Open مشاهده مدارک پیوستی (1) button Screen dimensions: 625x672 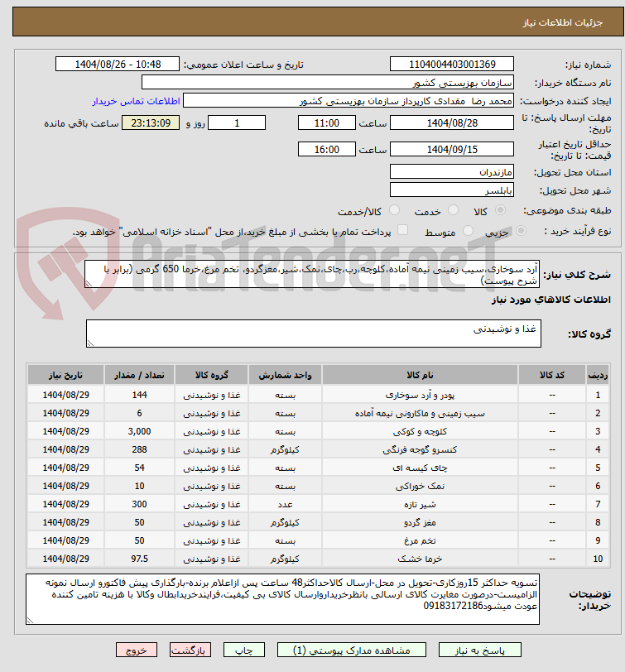click(x=352, y=650)
